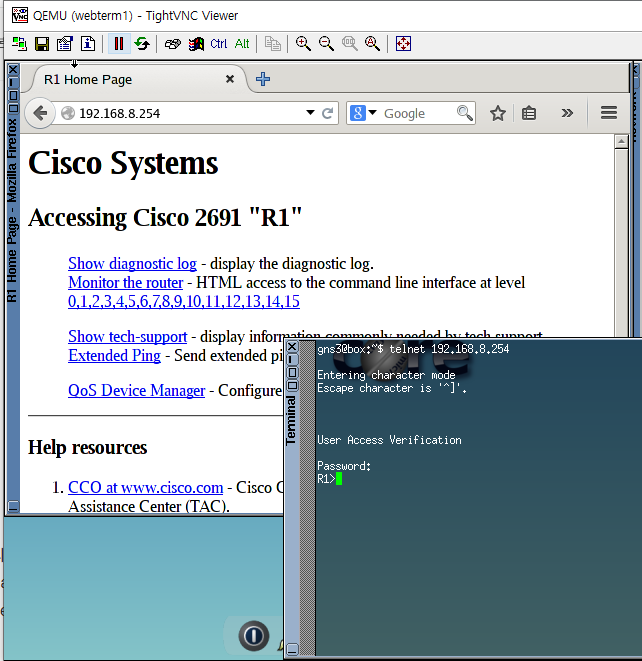The width and height of the screenshot is (642, 661).
Task: Toggle full screen mode icon
Action: coord(403,43)
